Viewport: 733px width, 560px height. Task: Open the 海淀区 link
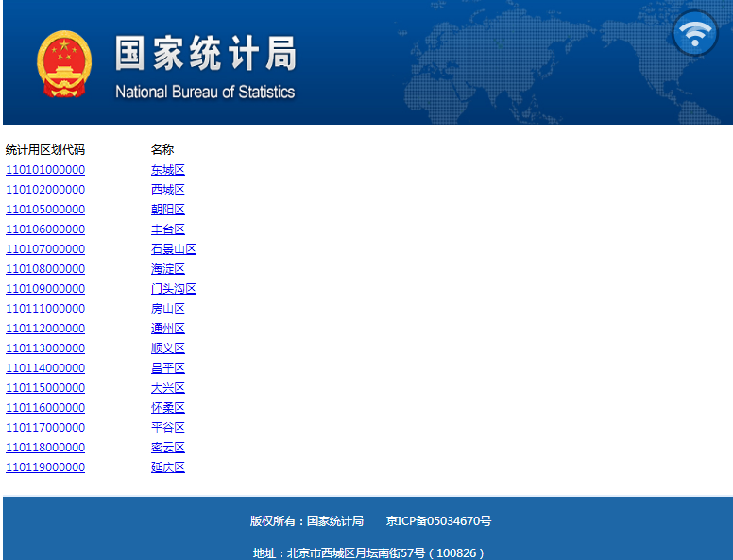[x=168, y=269]
